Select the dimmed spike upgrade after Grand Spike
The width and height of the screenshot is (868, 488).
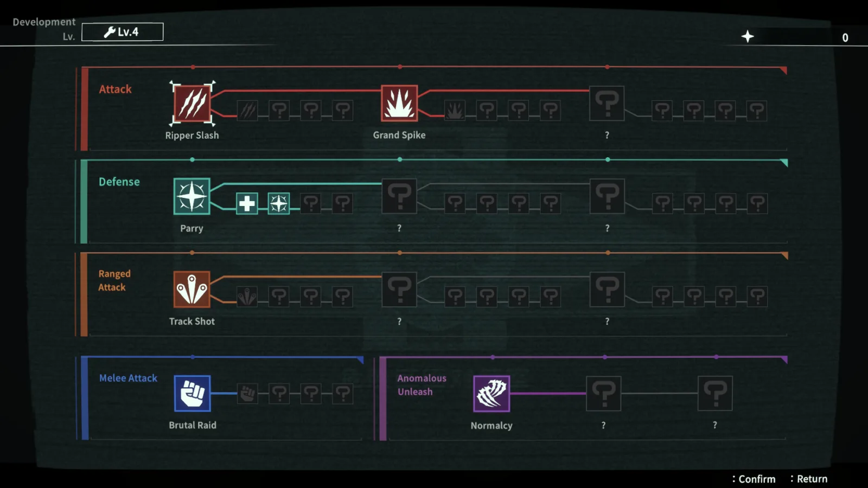pos(455,111)
